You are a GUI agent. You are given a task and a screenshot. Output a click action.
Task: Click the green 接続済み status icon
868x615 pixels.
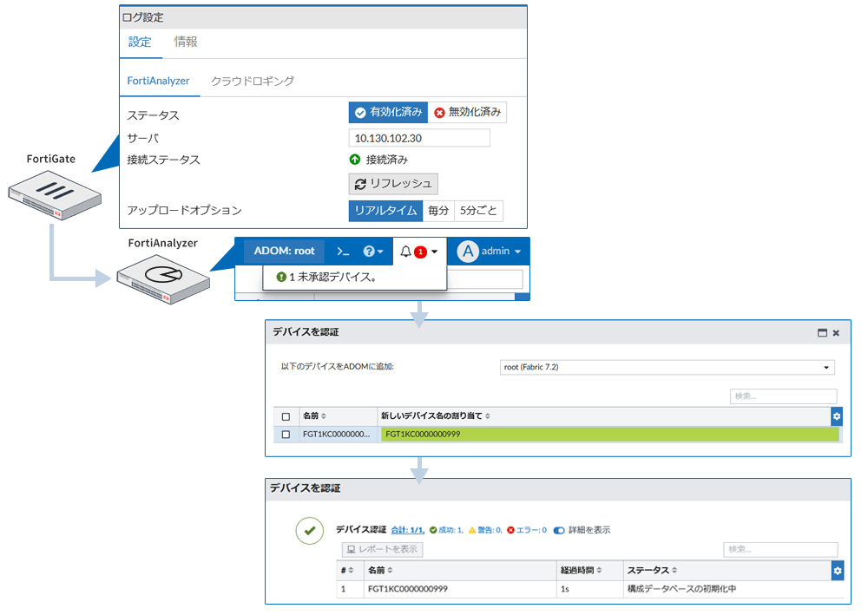pos(355,160)
